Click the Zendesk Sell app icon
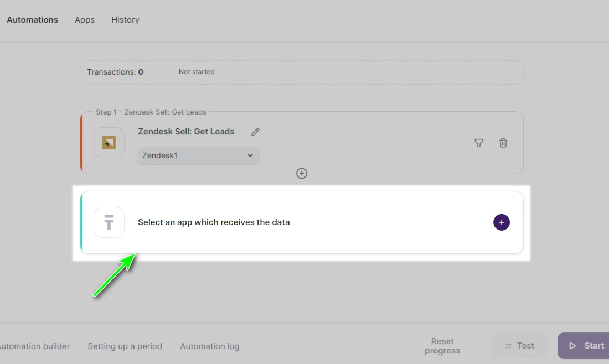Image resolution: width=609 pixels, height=364 pixels. tap(109, 142)
